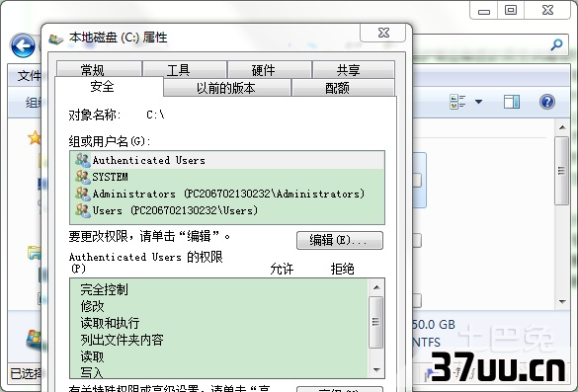This screenshot has width=578, height=392.
Task: Open the view options dropdown arrow
Action: point(478,102)
